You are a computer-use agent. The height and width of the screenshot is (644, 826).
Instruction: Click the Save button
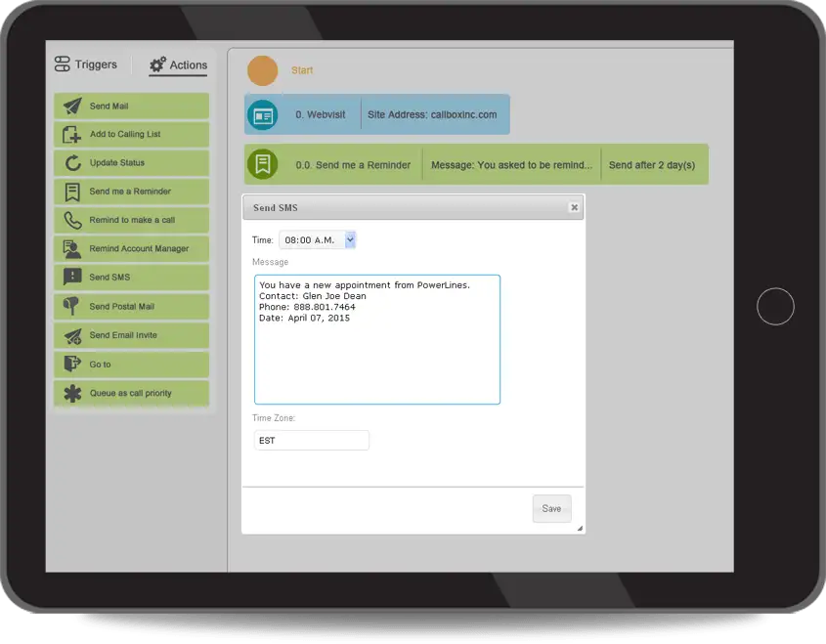tap(551, 509)
